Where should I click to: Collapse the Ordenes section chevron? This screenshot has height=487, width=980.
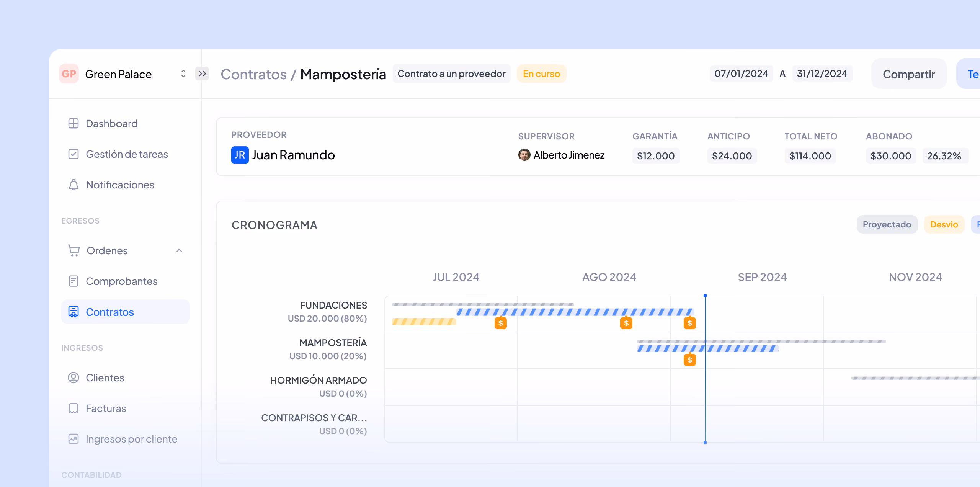pos(179,250)
